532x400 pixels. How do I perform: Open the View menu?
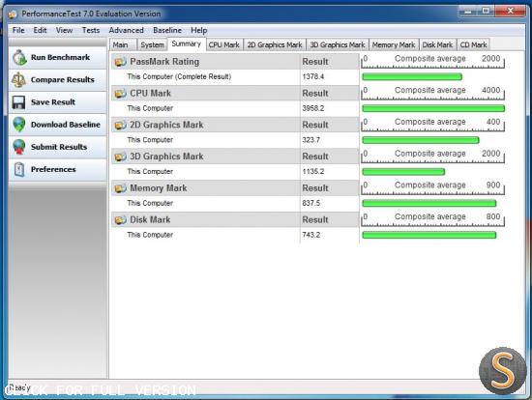64,30
